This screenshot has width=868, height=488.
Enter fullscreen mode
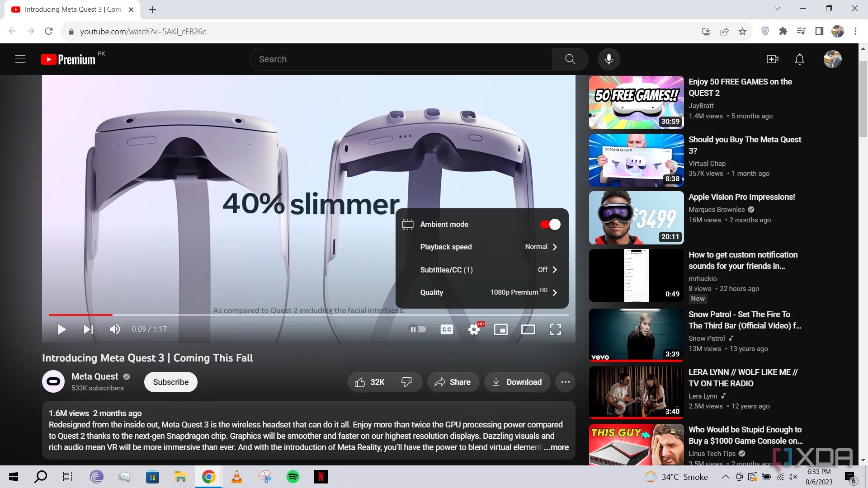(555, 329)
